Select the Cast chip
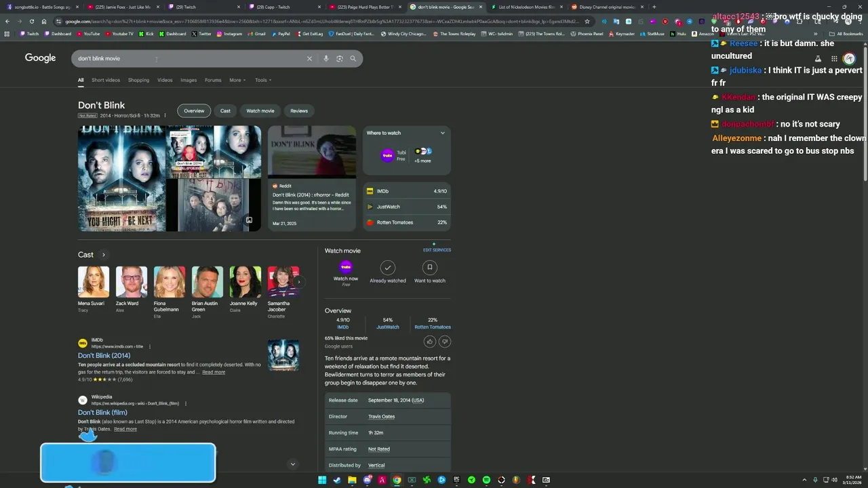This screenshot has height=488, width=868. [x=225, y=110]
